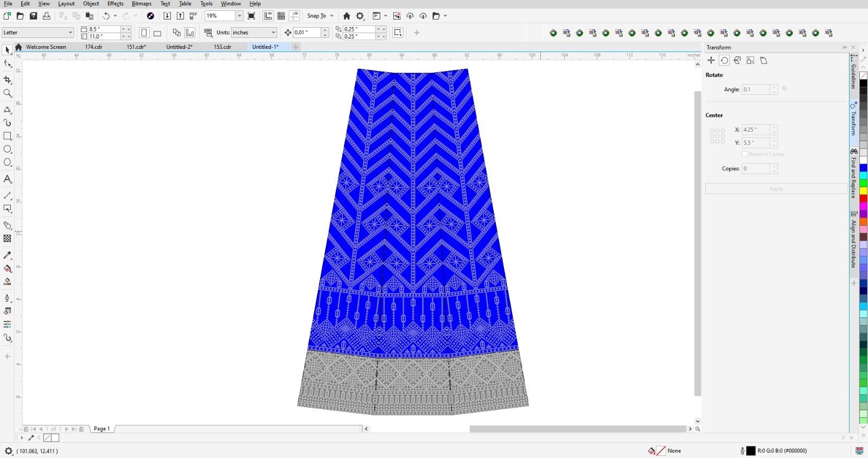Pick the magenta swatch in color palette
The image size is (868, 458).
click(x=863, y=207)
